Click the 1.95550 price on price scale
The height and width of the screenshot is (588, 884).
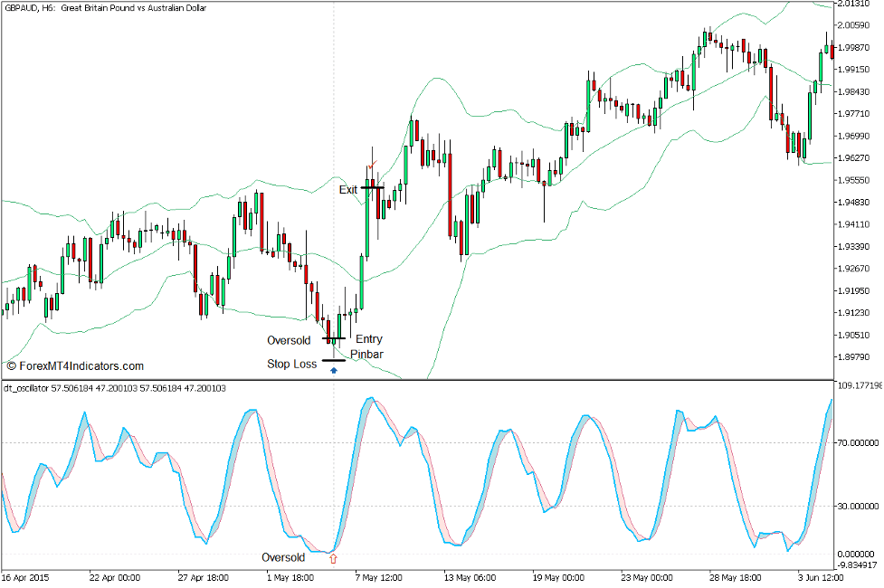tap(857, 180)
